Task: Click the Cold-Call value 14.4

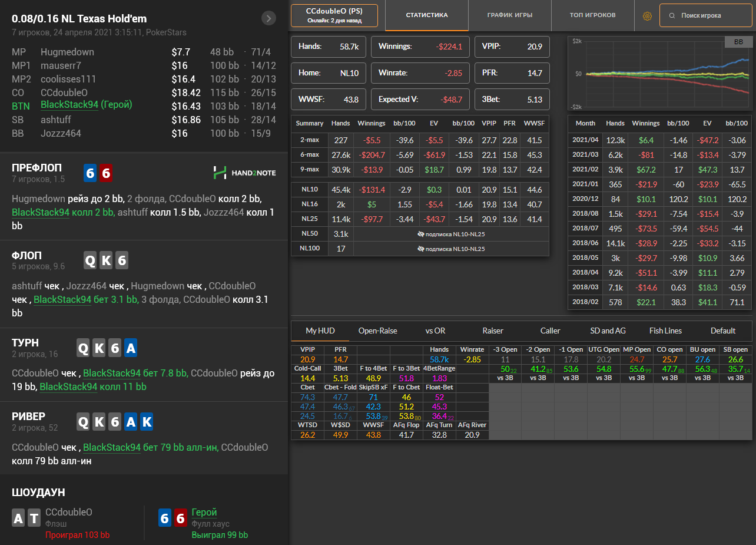Action: click(307, 378)
